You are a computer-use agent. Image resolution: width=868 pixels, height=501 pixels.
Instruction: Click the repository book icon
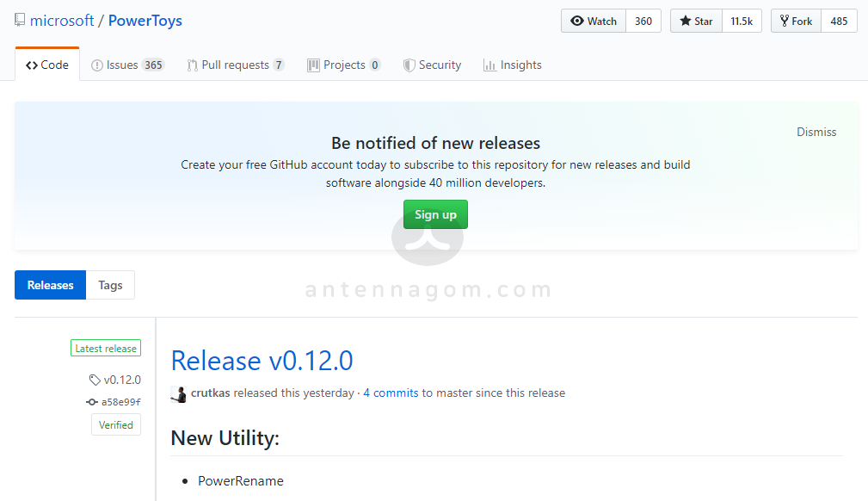[20, 21]
